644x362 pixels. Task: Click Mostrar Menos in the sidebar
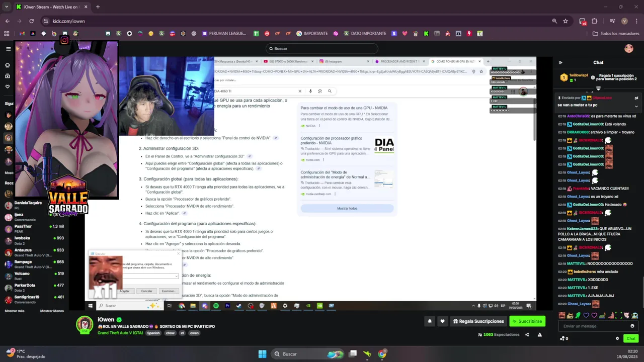52,311
